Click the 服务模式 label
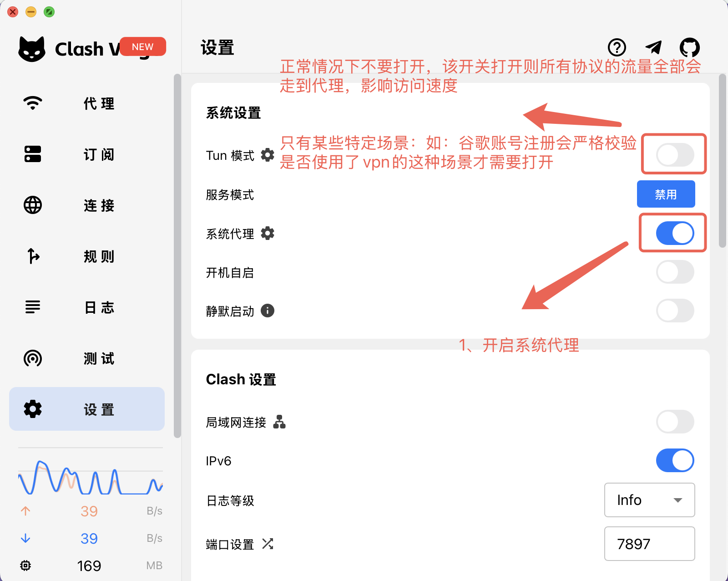The width and height of the screenshot is (728, 581). click(x=230, y=195)
